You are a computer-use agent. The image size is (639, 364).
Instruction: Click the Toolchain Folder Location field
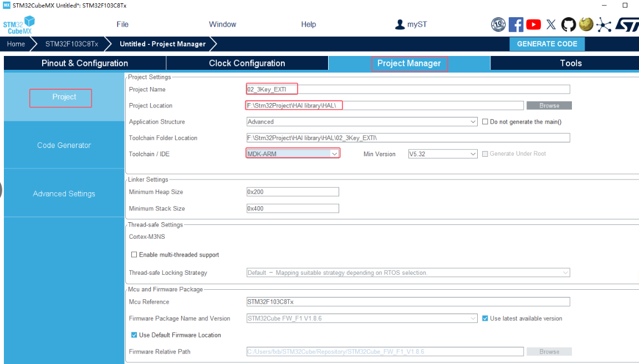pos(408,138)
